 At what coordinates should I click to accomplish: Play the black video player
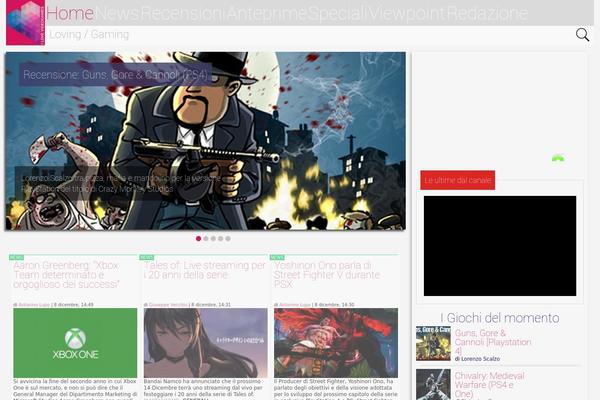point(500,246)
